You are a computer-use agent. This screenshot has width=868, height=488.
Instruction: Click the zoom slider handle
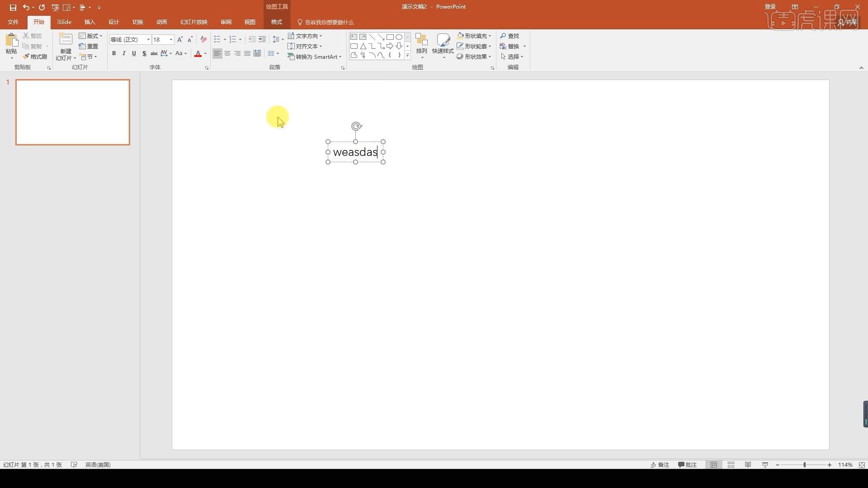coord(804,465)
